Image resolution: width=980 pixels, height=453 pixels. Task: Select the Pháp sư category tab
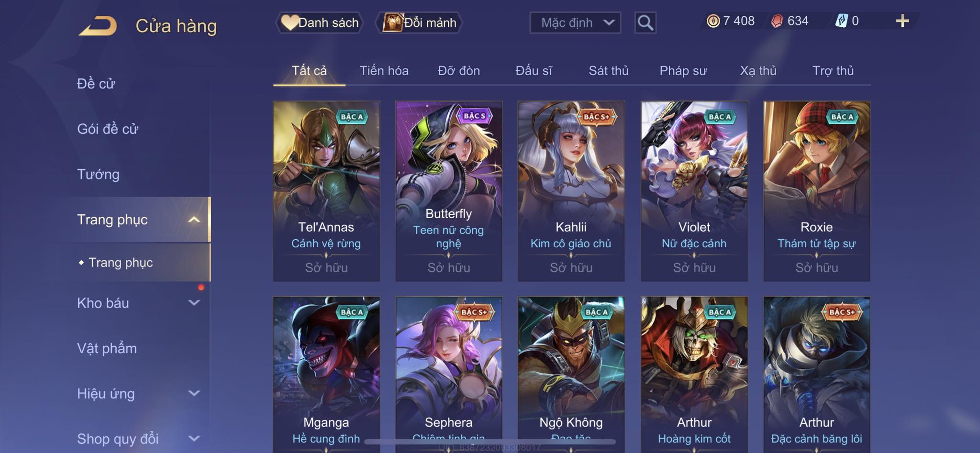coord(683,71)
